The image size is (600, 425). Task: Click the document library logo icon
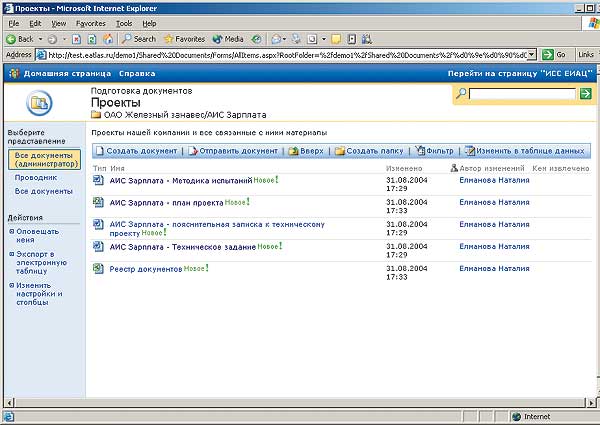click(39, 103)
